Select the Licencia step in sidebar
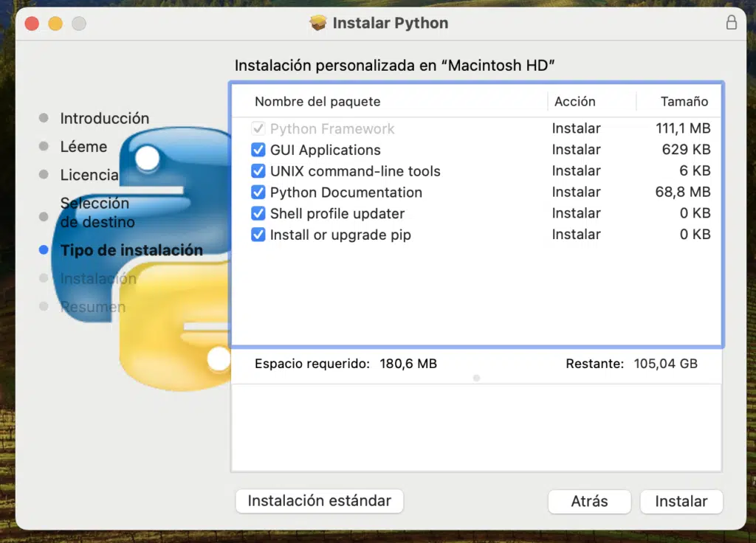This screenshot has height=543, width=756. [89, 175]
